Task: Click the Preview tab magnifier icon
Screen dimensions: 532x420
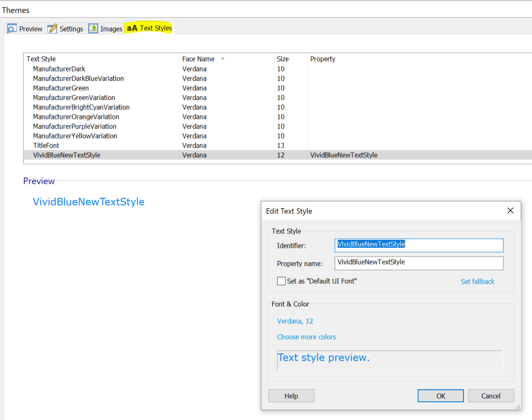Action: click(12, 29)
